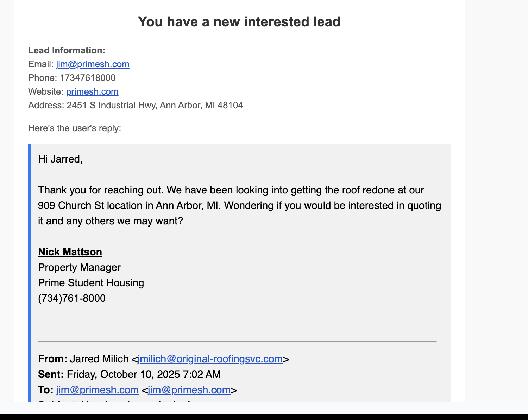This screenshot has width=528, height=420.
Task: Click the jmilich@original-roofingsvc.com sender link
Action: pos(210,359)
